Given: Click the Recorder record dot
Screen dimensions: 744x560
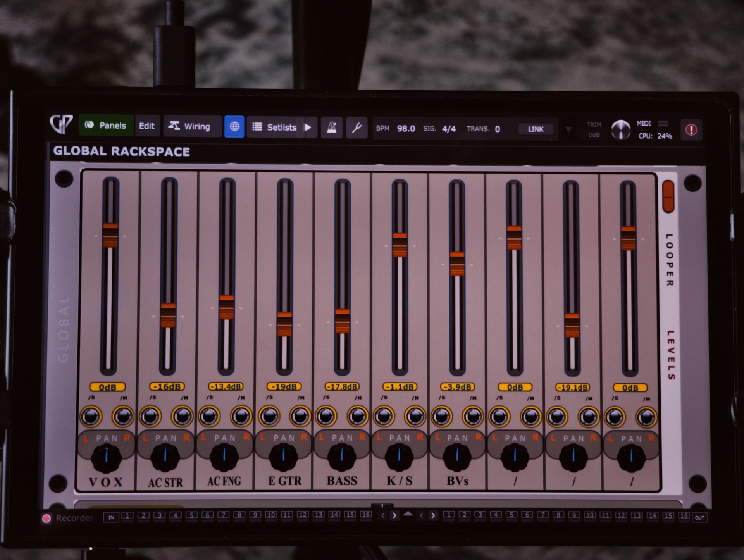Looking at the screenshot, I should coord(46,519).
